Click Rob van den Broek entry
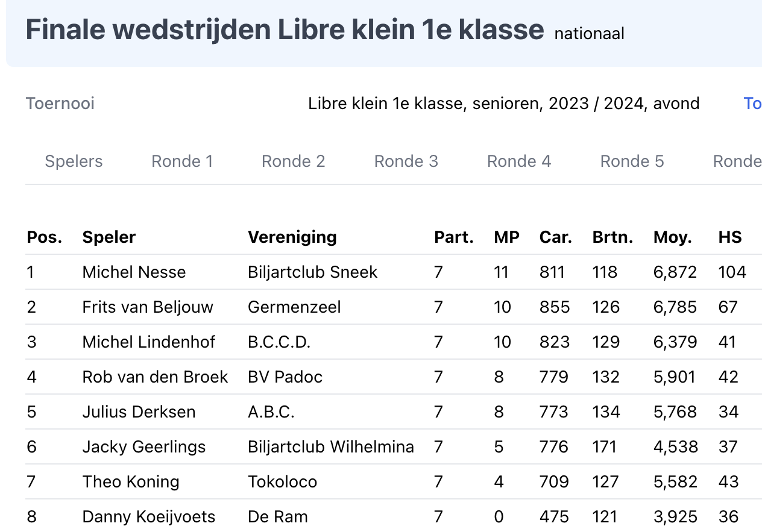 point(155,377)
